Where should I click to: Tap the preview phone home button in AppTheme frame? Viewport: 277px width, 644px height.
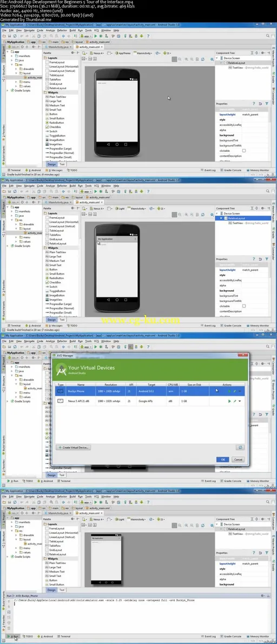pos(117,145)
